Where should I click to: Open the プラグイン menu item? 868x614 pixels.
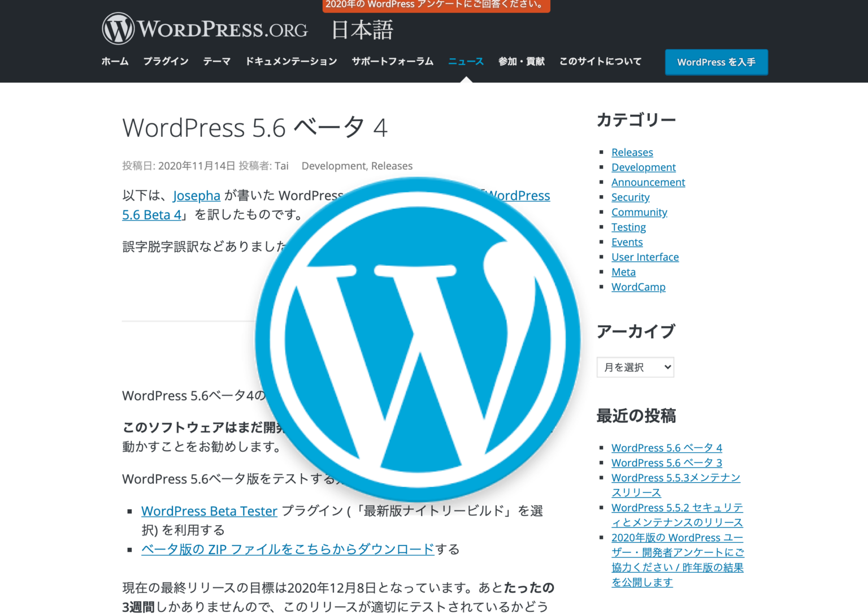pyautogui.click(x=166, y=61)
